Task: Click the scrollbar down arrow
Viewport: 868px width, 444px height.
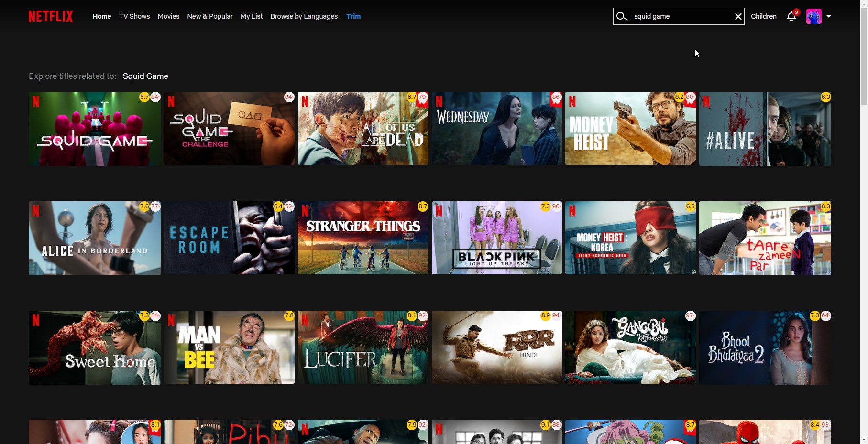Action: 864,440
